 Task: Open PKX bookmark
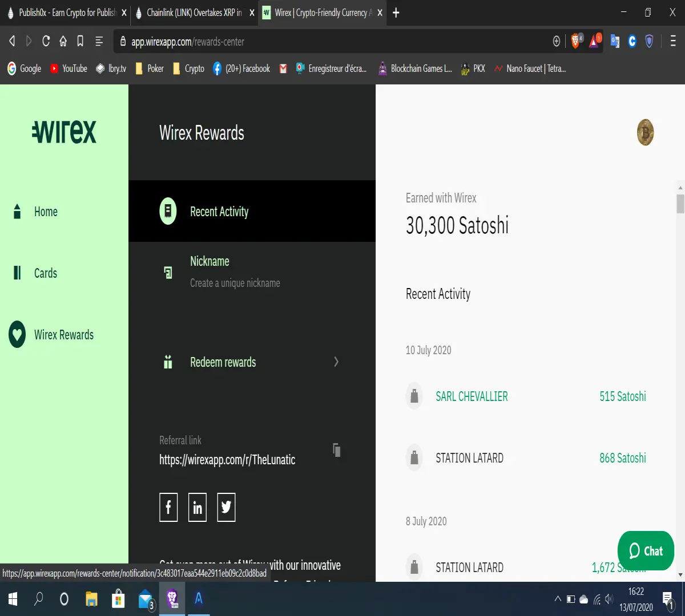pyautogui.click(x=473, y=68)
